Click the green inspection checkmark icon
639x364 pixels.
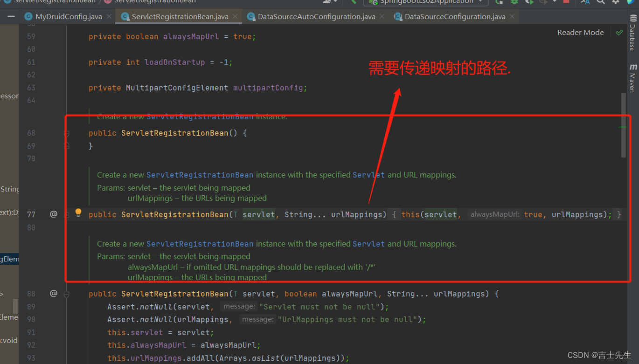[x=619, y=33]
